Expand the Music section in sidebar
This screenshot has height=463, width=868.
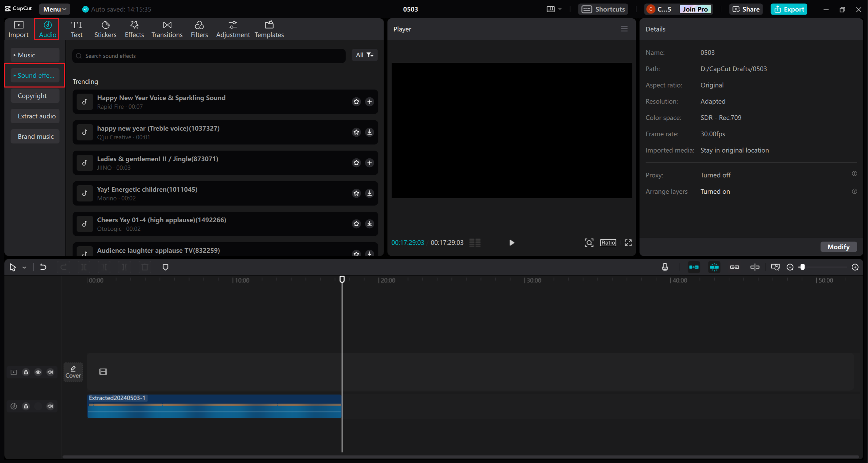[34, 55]
